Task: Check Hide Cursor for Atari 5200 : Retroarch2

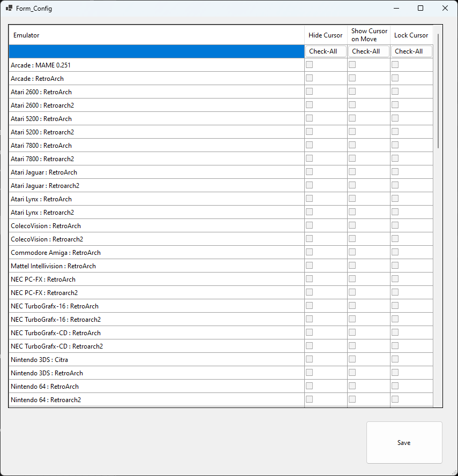Action: (x=309, y=131)
